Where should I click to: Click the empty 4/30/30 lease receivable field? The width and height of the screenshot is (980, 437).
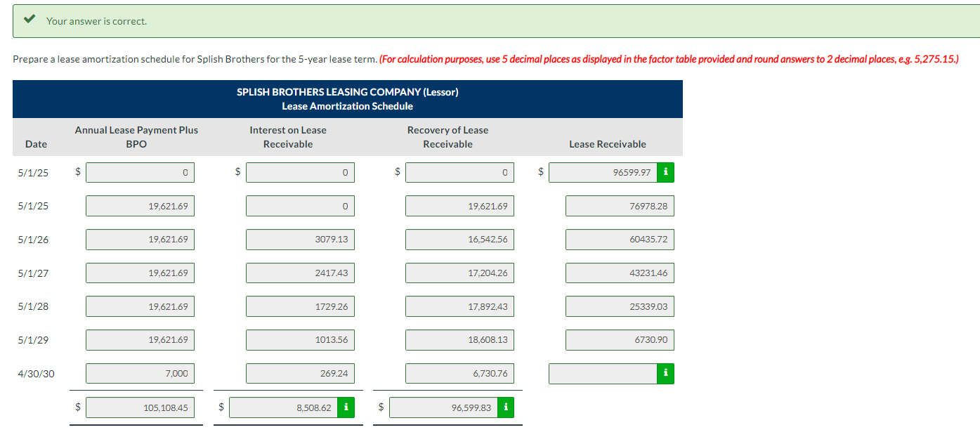point(603,374)
